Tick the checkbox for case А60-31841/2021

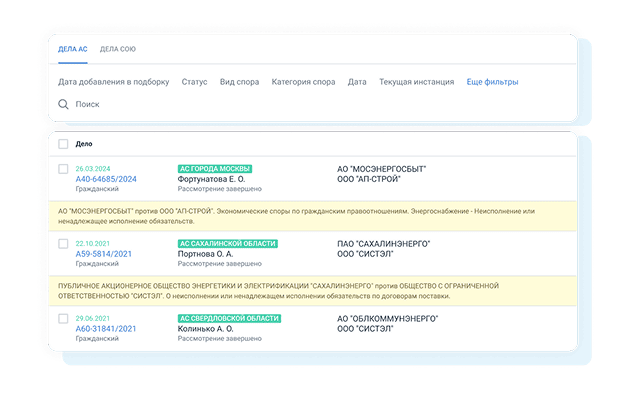point(64,319)
